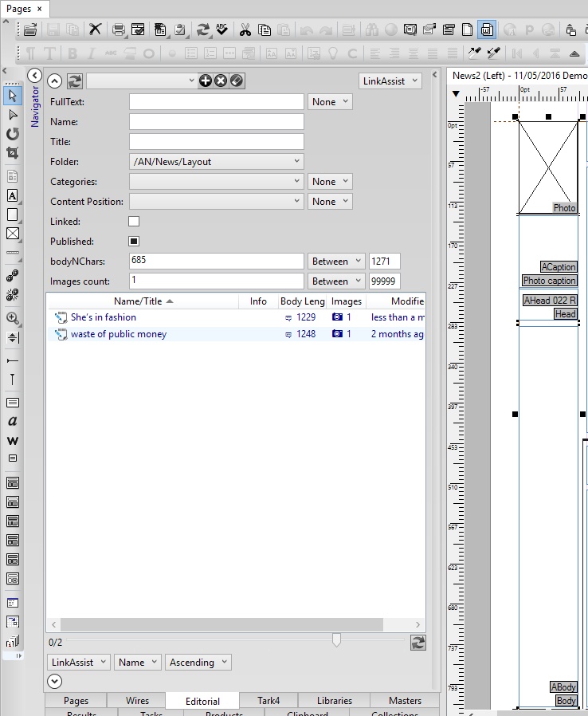
Task: Click the scissors cut icon
Action: [245, 30]
